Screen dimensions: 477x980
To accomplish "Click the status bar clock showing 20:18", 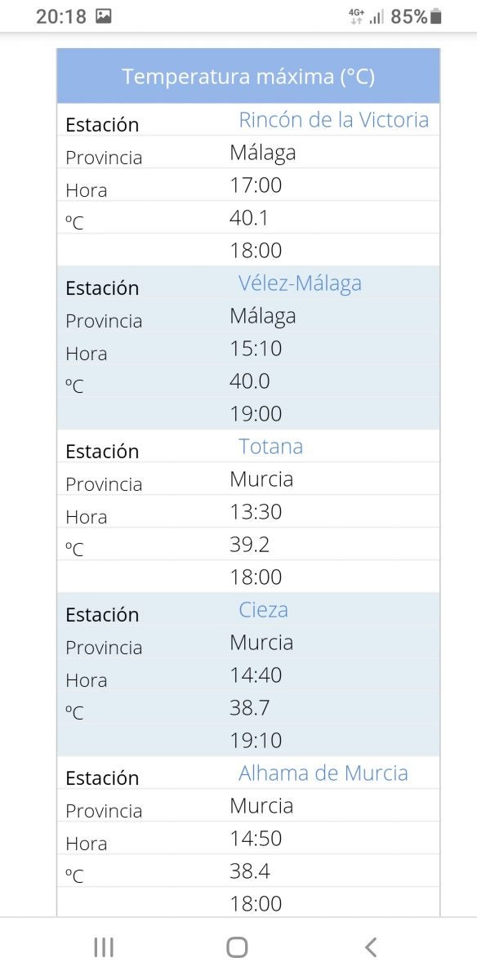I will 61,16.
